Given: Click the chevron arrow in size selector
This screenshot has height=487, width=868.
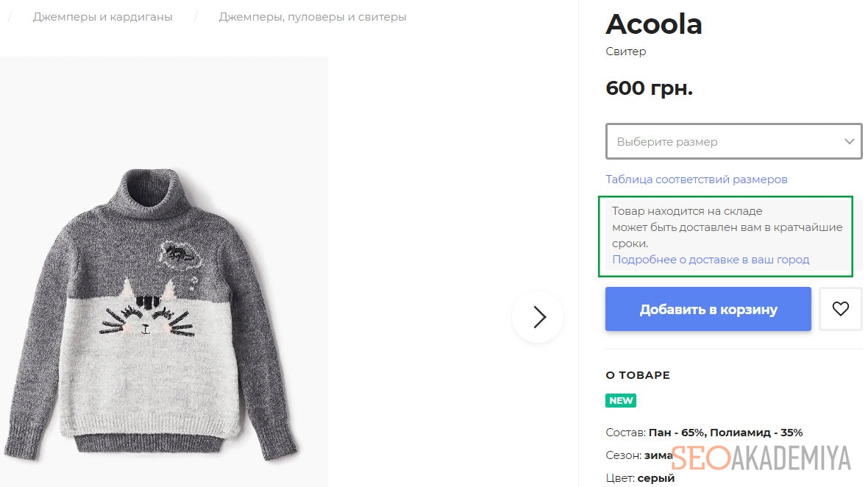Looking at the screenshot, I should point(850,141).
